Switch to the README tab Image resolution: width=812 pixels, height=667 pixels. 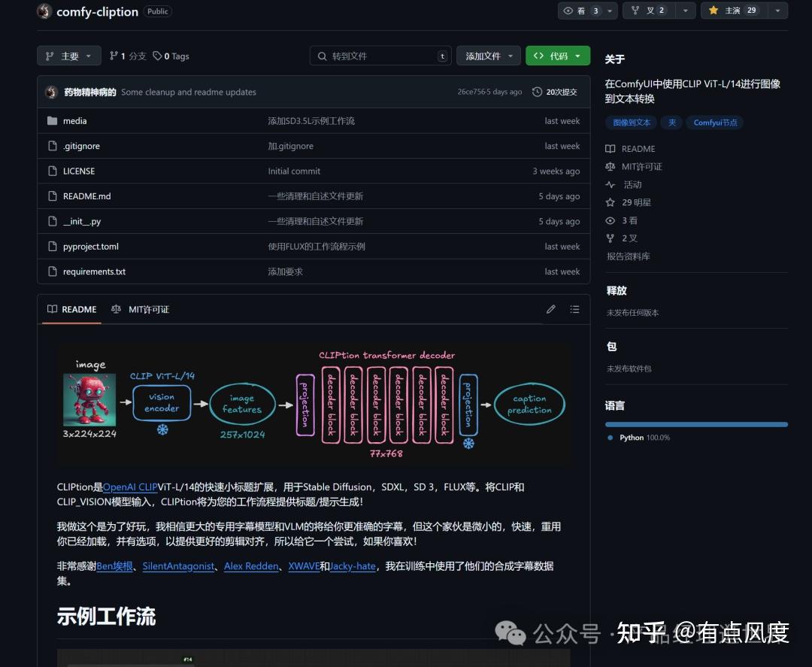71,309
